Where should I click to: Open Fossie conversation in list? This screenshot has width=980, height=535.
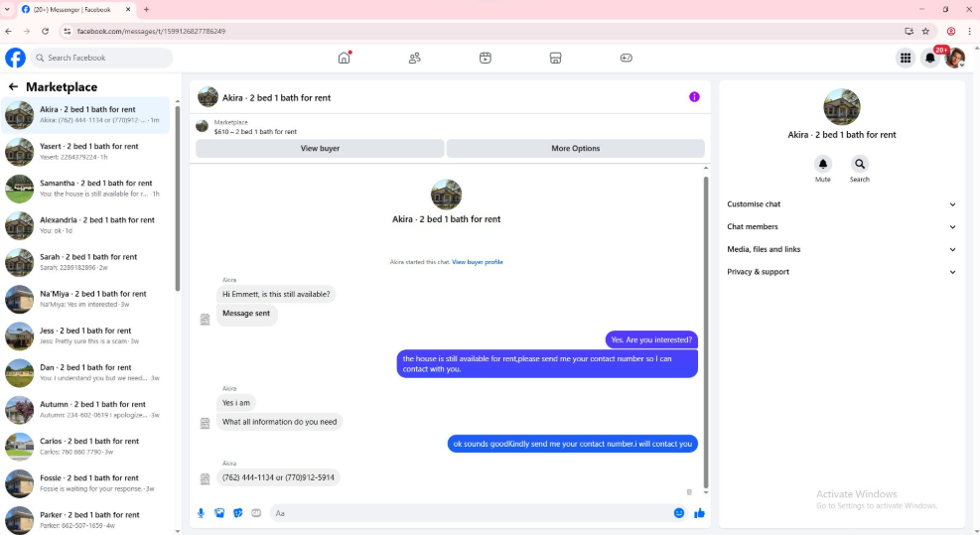click(85, 483)
